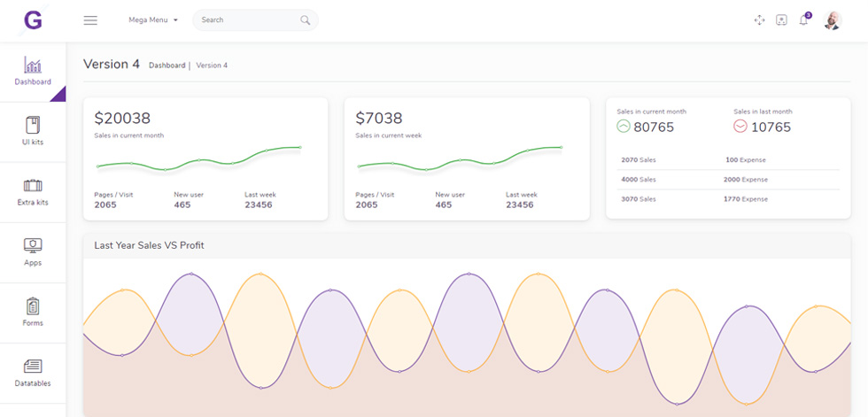This screenshot has height=417, width=868.
Task: Click into the Search field
Action: (255, 19)
